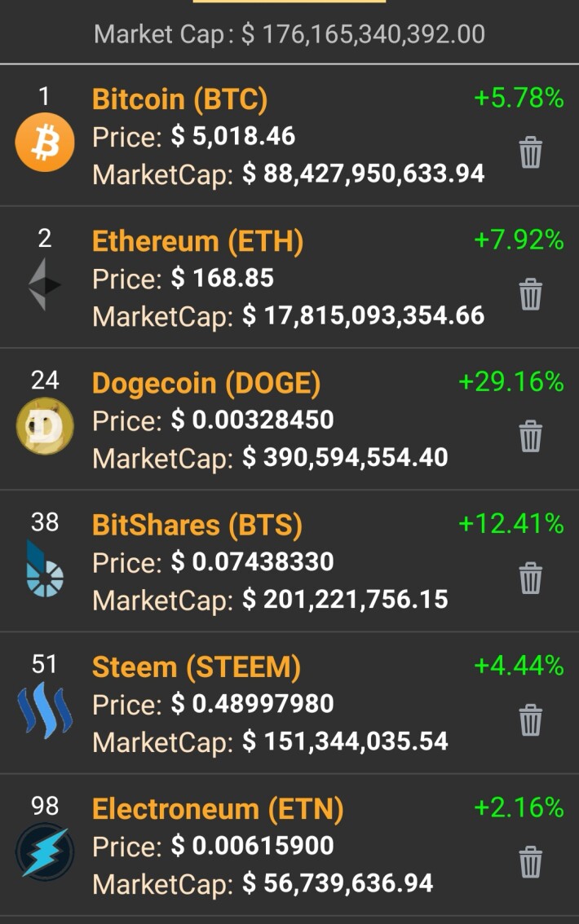Select the Dogecoin (DOGE) title
This screenshot has height=924, width=579.
tap(206, 383)
